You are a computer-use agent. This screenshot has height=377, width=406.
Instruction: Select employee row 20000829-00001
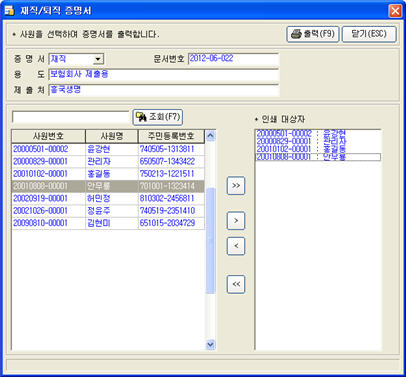108,161
